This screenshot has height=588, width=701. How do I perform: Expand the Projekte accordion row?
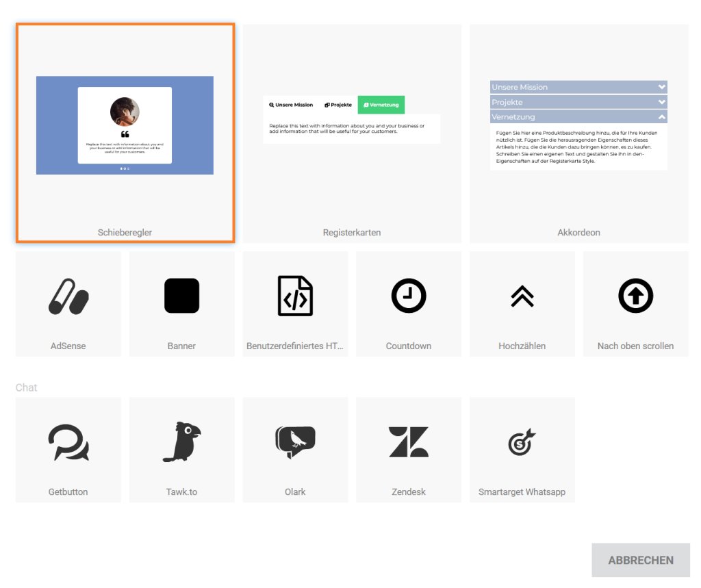pos(578,102)
